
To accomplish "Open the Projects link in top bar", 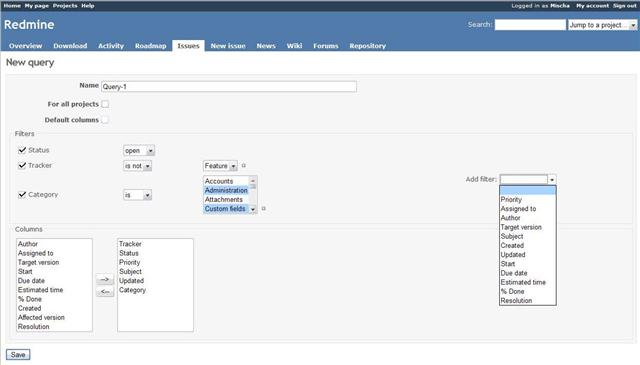I will tap(65, 6).
